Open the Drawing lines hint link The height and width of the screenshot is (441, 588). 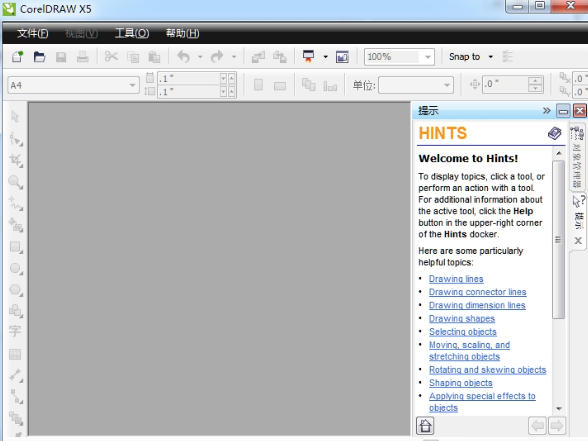[456, 279]
